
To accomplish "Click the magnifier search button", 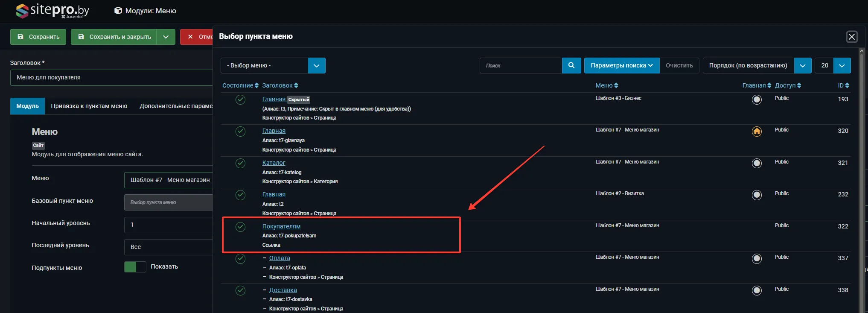I will coord(571,65).
